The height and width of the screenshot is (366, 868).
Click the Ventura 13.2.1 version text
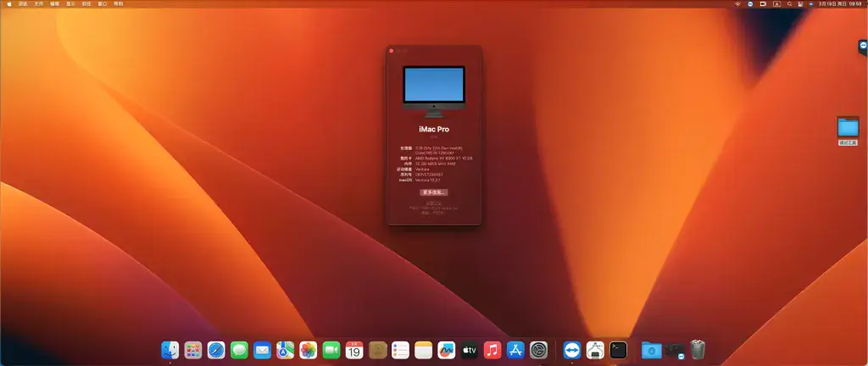[427, 180]
